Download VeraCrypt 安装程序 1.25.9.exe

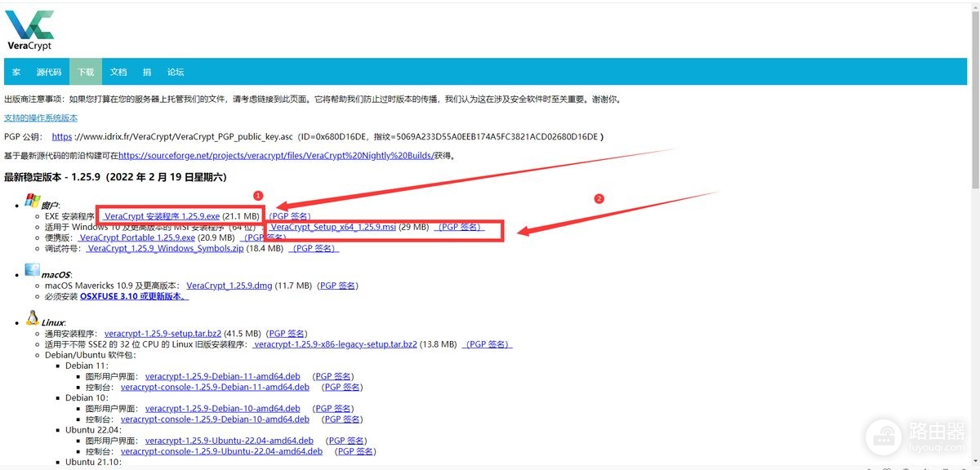(x=161, y=216)
